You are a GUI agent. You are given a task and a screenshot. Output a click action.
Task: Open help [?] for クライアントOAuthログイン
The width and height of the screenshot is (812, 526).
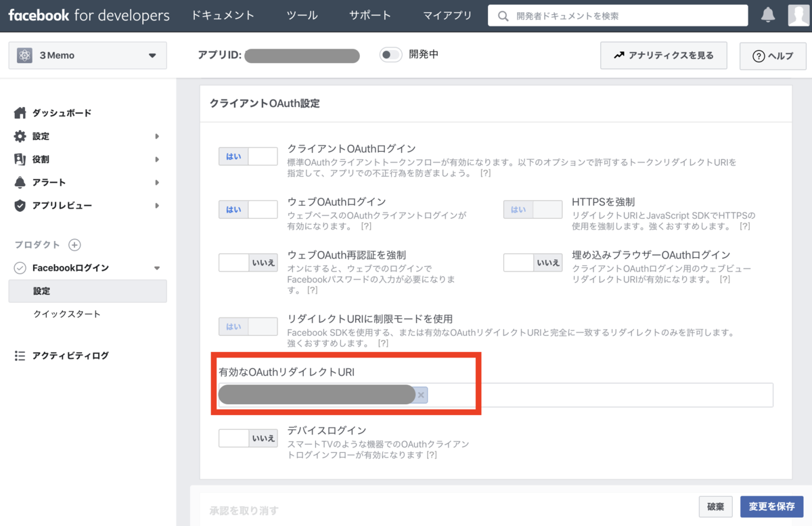tap(485, 173)
